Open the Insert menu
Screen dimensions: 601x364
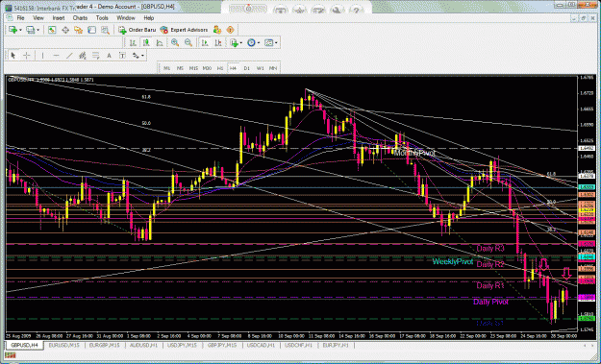coord(59,18)
